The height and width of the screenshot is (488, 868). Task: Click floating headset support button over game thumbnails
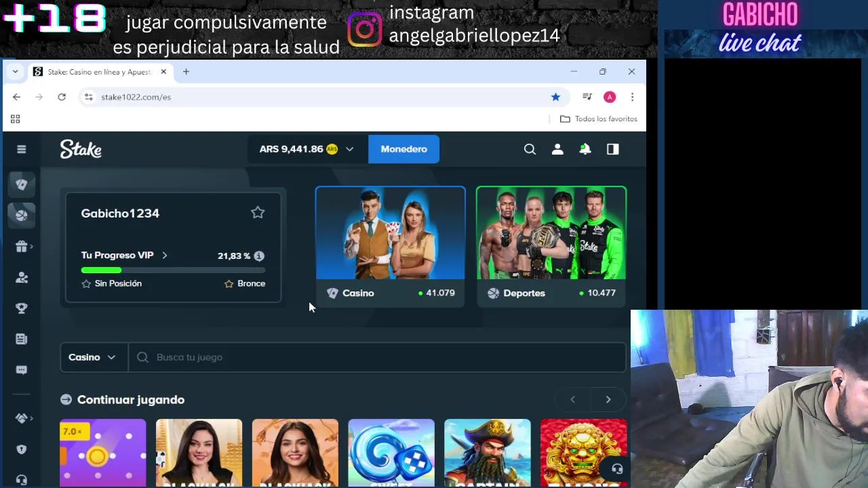(616, 469)
